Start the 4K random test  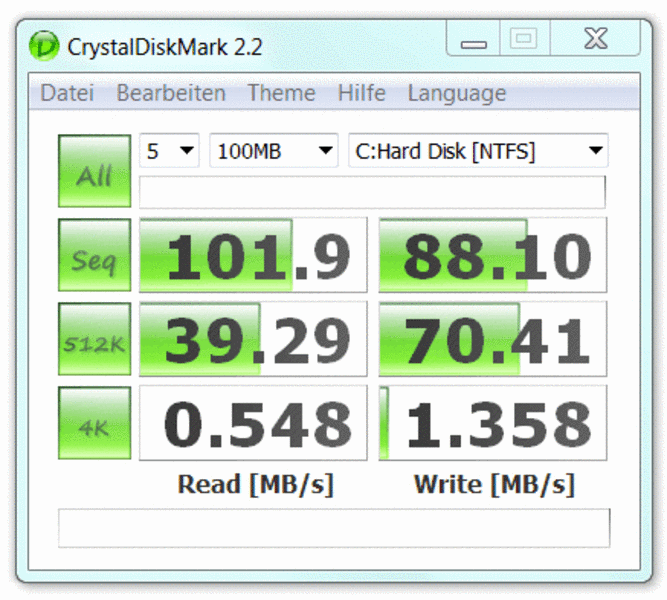pos(94,423)
